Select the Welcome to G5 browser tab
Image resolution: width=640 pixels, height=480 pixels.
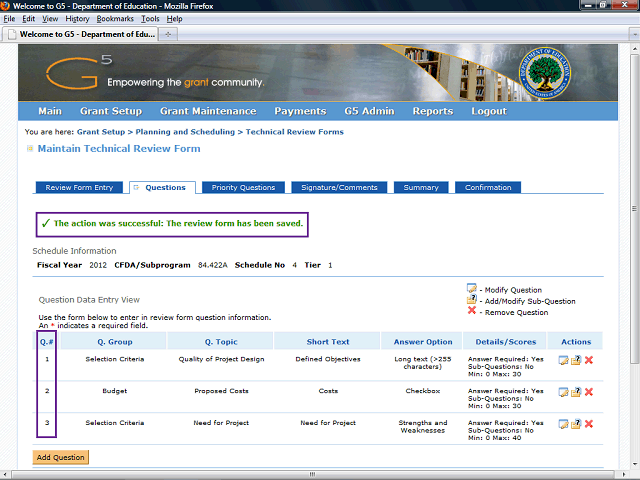coord(80,34)
